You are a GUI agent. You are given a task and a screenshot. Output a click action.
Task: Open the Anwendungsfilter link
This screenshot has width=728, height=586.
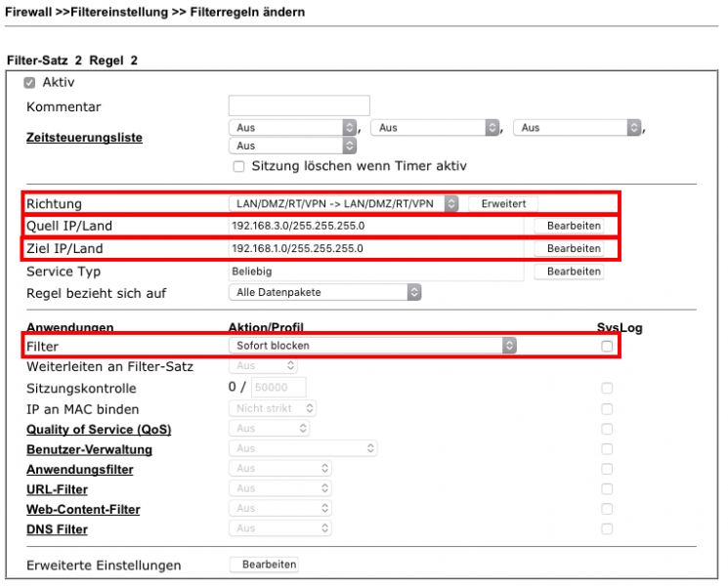coord(80,470)
